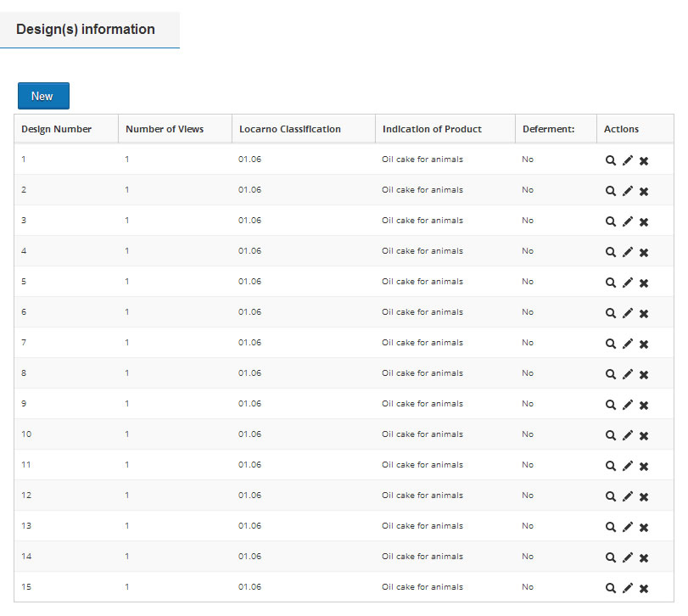This screenshot has height=616, width=688.
Task: Edit design number 7
Action: pyautogui.click(x=628, y=343)
